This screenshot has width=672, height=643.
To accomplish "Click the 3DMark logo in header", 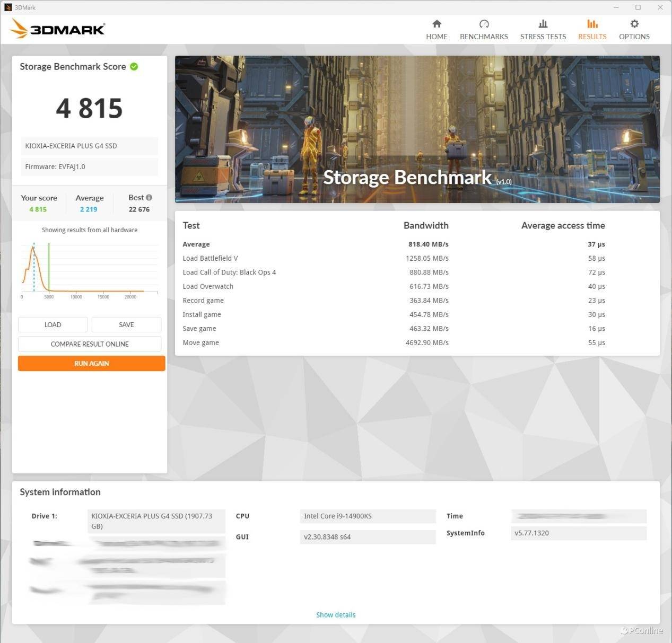I will click(58, 29).
